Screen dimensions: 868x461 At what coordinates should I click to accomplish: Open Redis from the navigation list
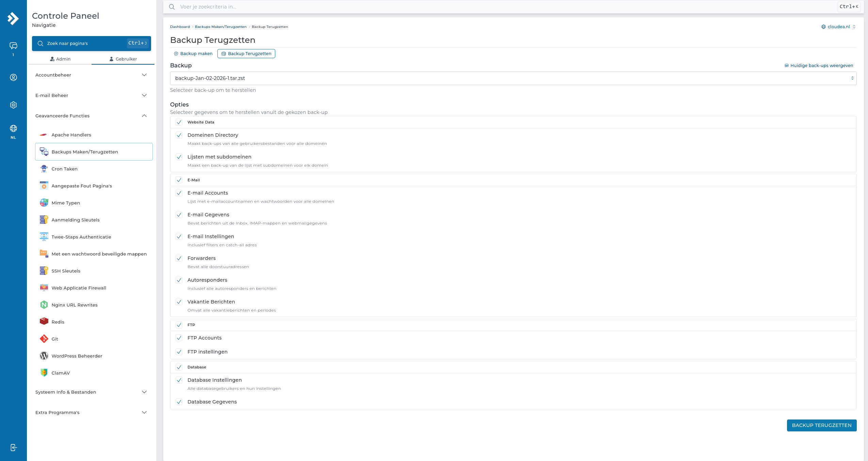[x=58, y=322]
